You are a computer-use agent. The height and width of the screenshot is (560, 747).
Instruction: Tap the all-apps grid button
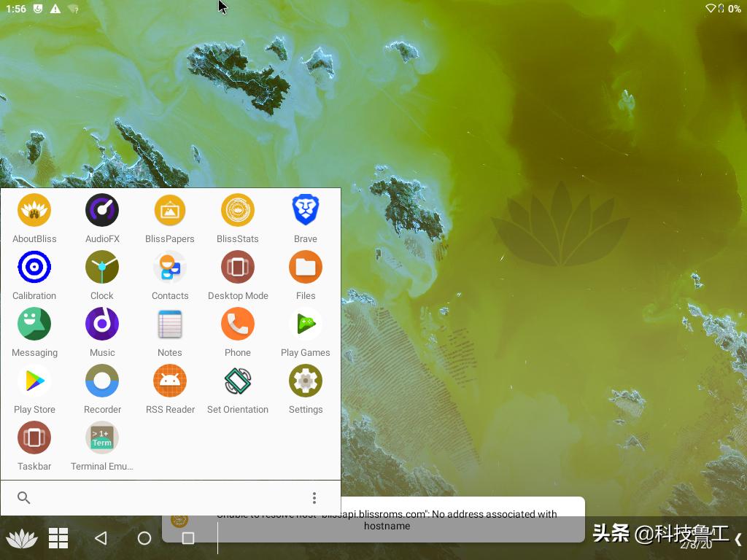[58, 538]
